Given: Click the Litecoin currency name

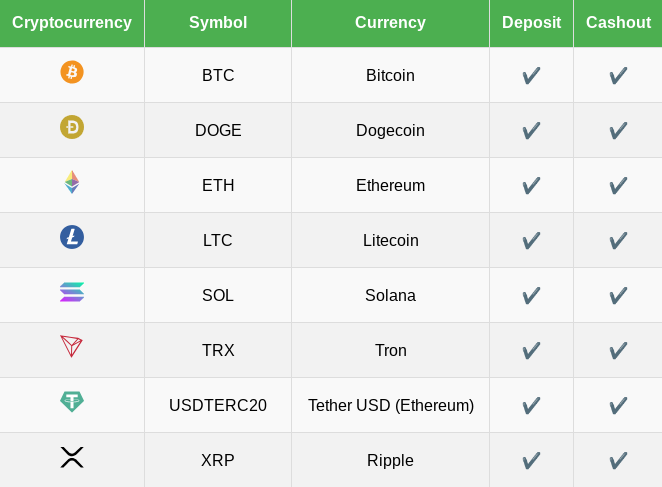Looking at the screenshot, I should point(391,240).
